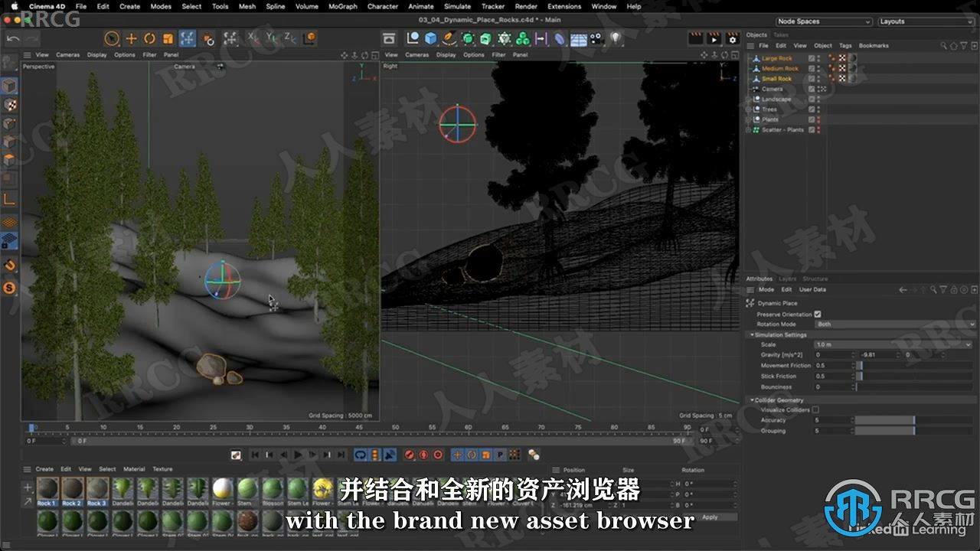Screen dimensions: 980x551
Task: Open Edit Render Settings
Action: click(x=733, y=38)
